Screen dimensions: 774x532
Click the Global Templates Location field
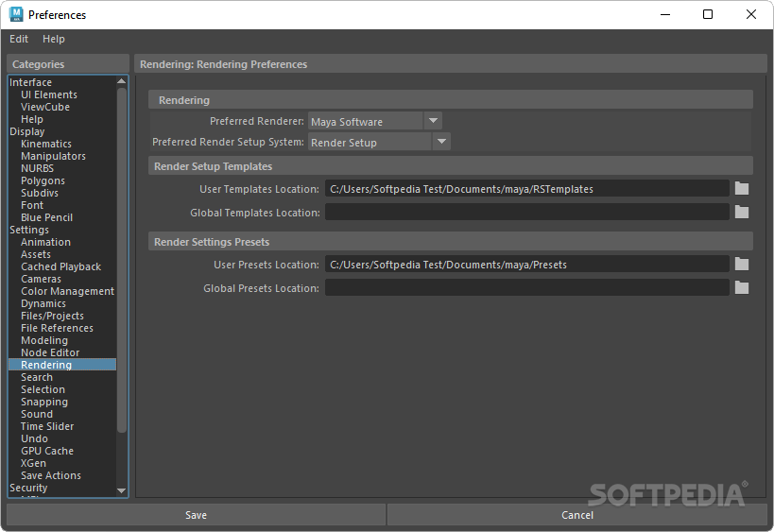(526, 213)
